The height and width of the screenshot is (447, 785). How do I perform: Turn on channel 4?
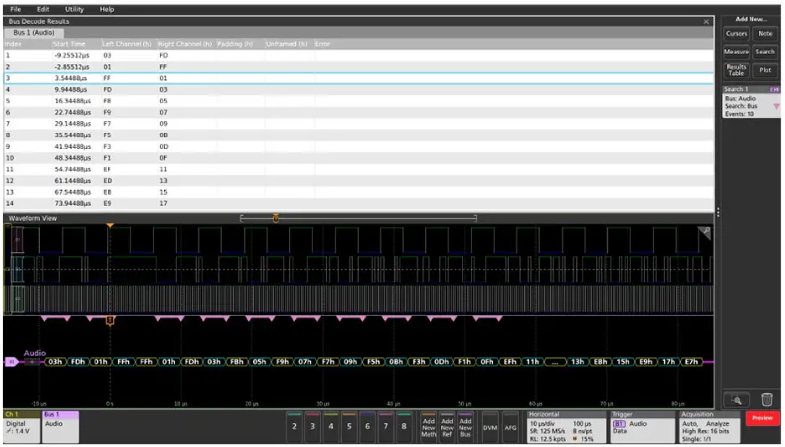coord(331,426)
